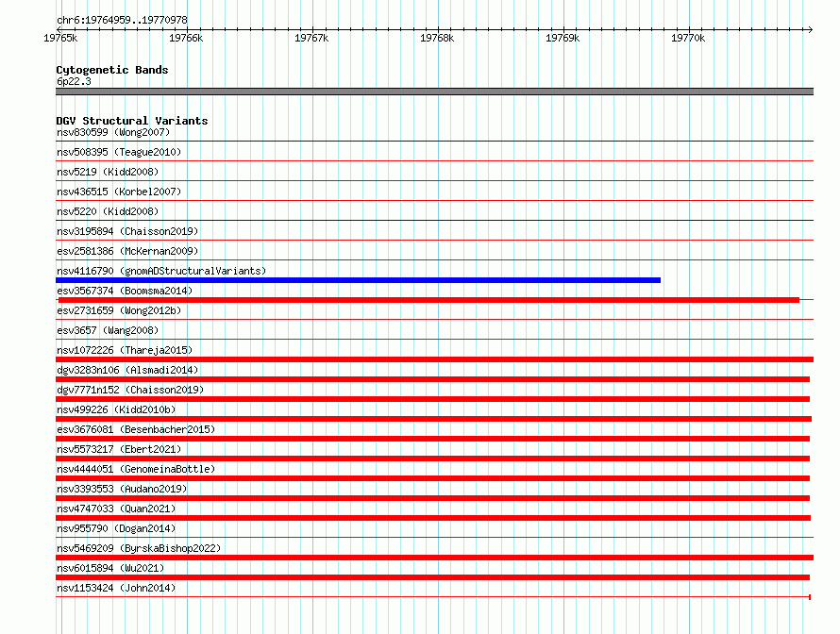Open the nsv1072226 (Thareja2015) entry
840x634 pixels.
point(125,350)
